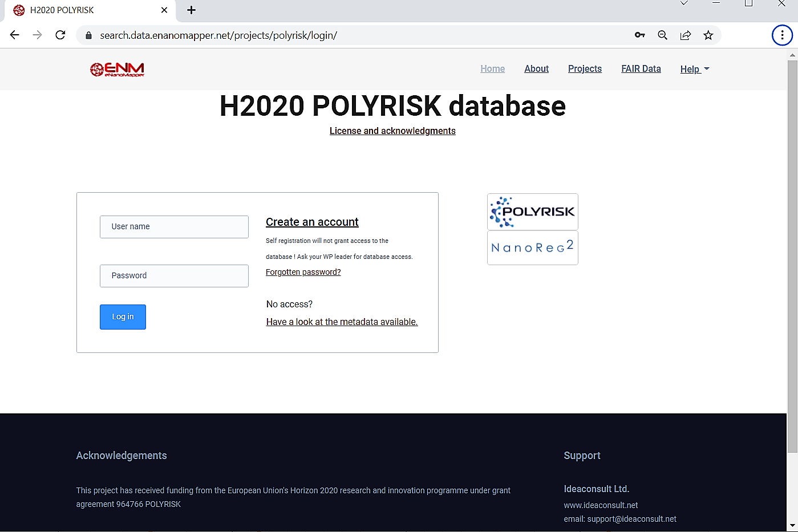
Task: Go to Home in navigation
Action: coord(492,68)
